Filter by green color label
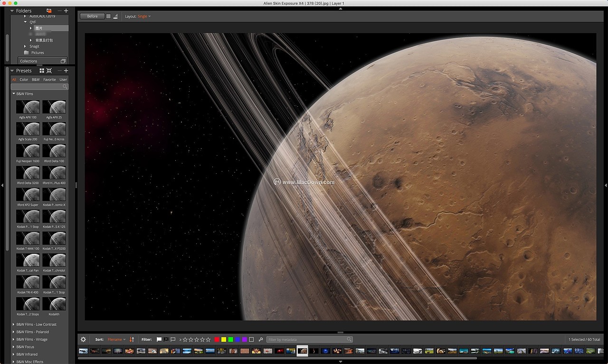 pyautogui.click(x=231, y=339)
